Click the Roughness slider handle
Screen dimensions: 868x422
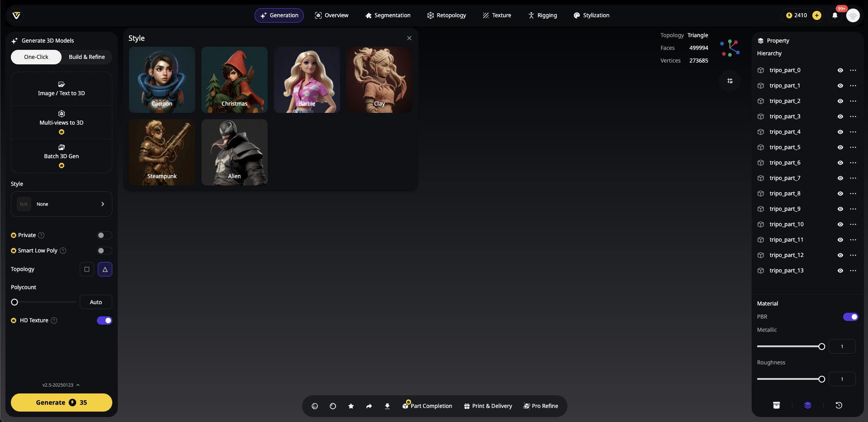(822, 379)
